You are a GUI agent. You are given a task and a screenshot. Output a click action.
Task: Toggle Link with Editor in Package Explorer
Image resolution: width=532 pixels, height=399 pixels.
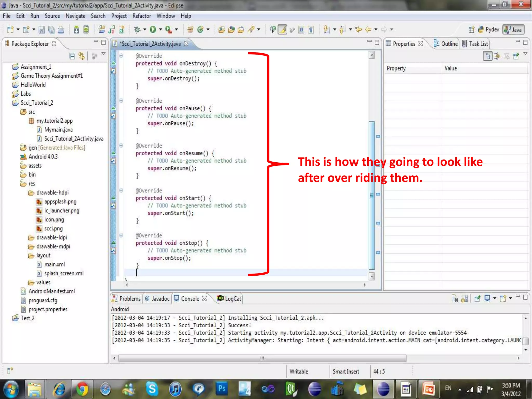coord(82,56)
